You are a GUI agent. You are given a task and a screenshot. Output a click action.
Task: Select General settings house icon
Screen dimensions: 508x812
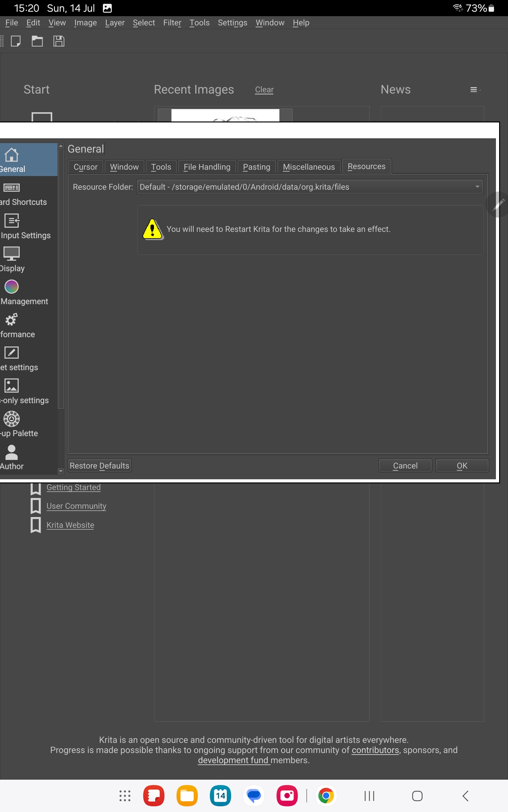coord(11,155)
